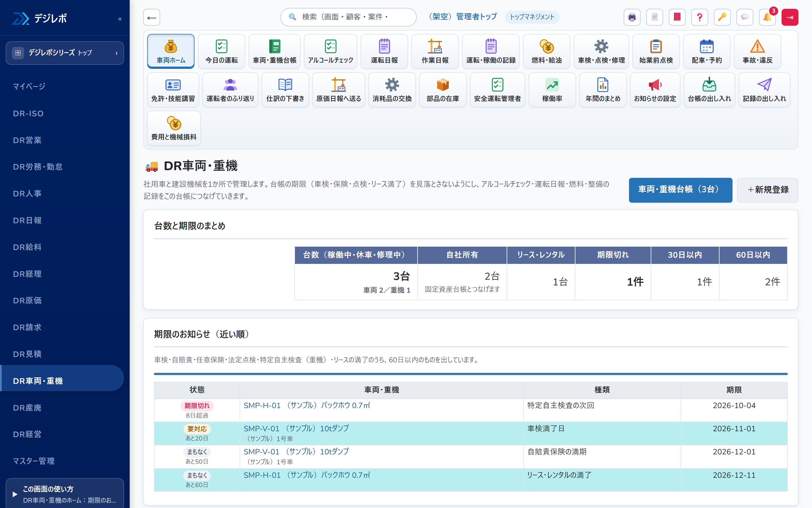812x508 pixels.
Task: Open the 事故・違反 warning tile
Action: pos(757,51)
